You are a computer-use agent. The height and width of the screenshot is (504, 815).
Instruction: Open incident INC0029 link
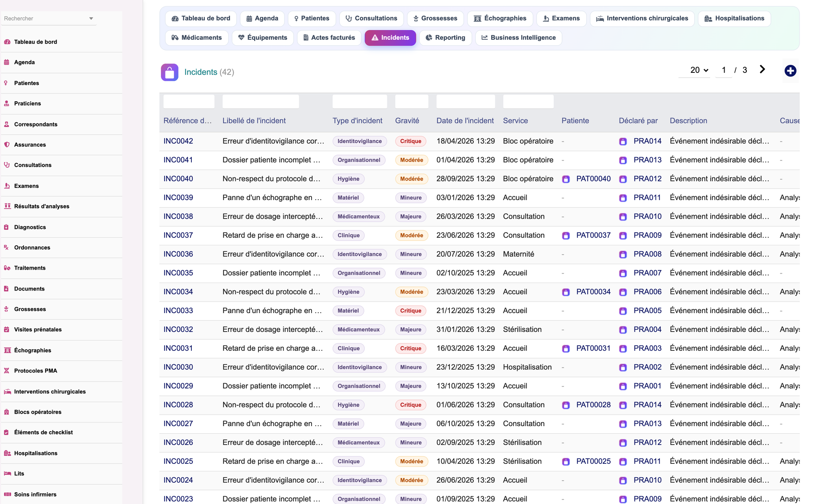click(178, 386)
